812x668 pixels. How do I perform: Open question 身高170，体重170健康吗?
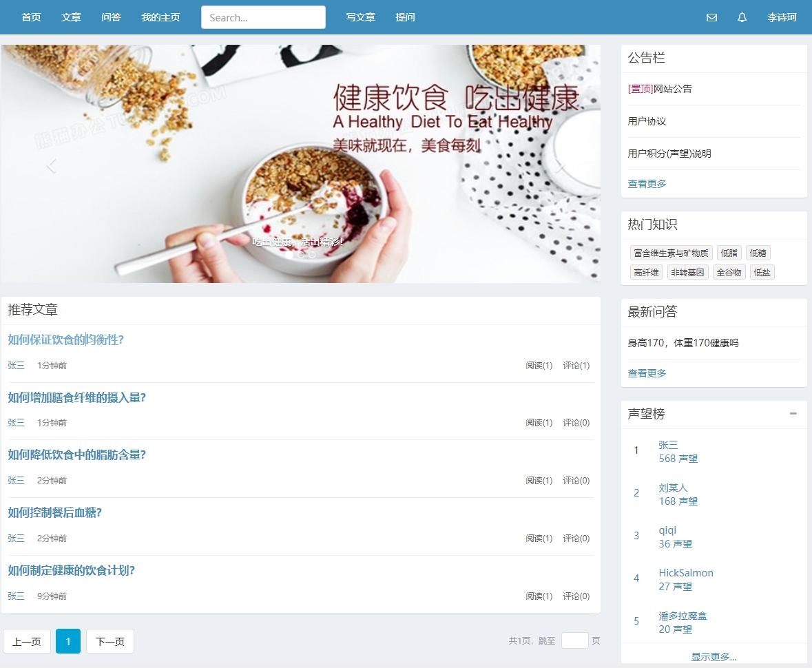coord(683,343)
